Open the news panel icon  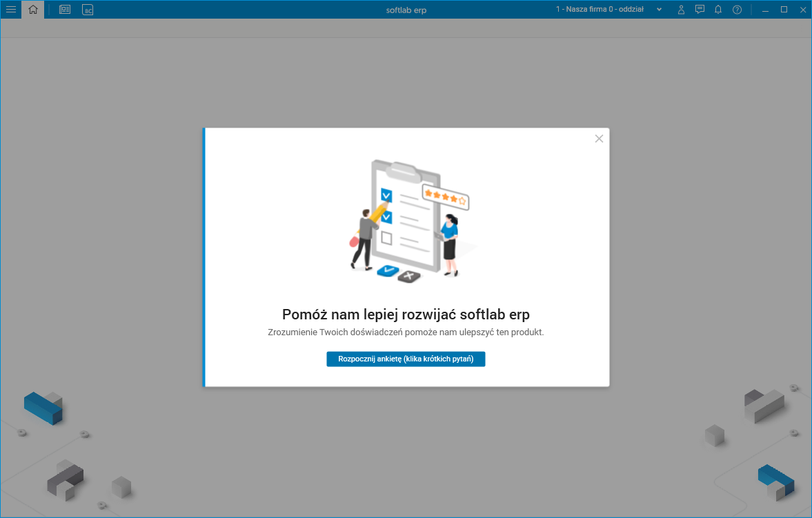tap(65, 10)
